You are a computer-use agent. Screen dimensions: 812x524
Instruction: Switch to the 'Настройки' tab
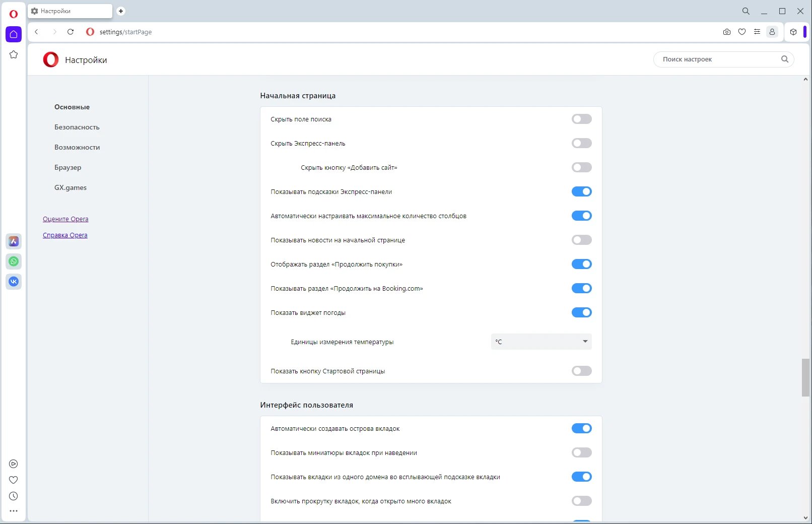coord(70,11)
